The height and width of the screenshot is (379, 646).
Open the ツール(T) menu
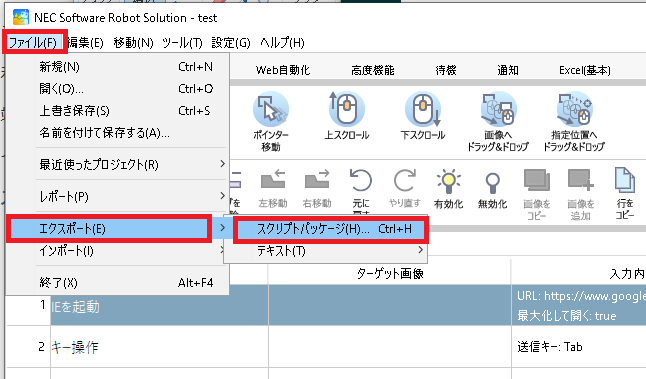click(x=182, y=42)
